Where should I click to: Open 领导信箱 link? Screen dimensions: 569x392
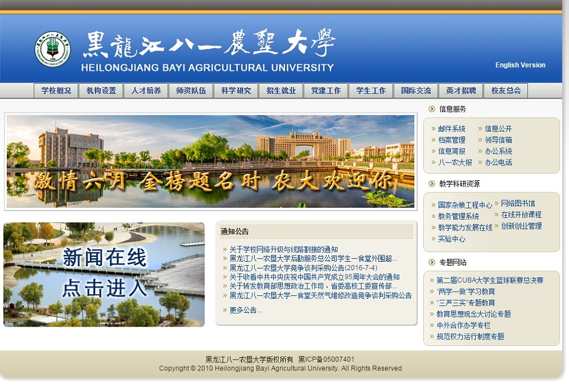click(x=498, y=140)
